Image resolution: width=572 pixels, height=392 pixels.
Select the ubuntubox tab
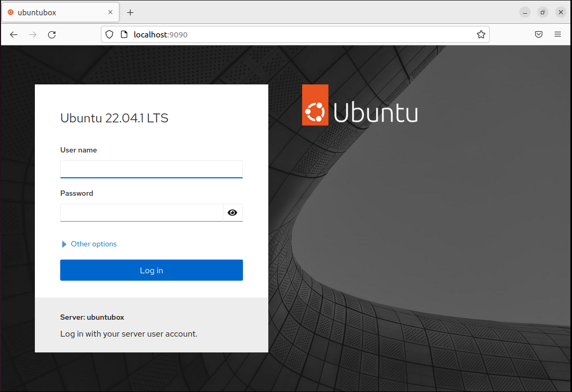[61, 12]
